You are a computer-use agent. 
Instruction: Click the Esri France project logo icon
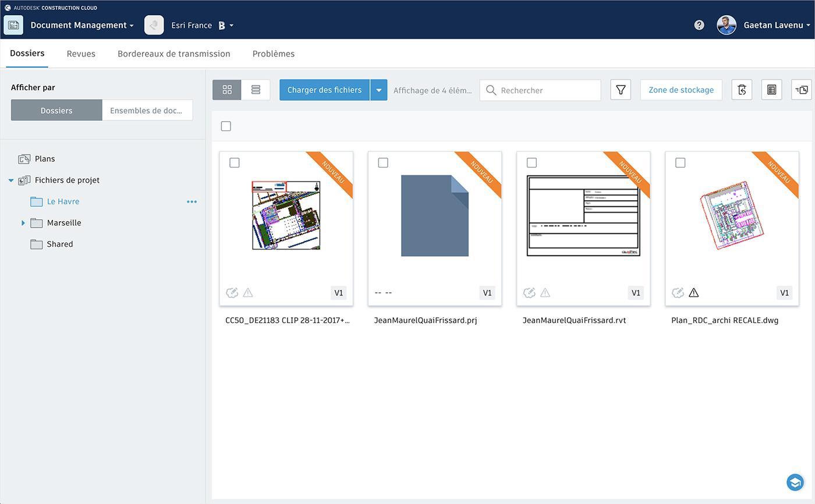pyautogui.click(x=154, y=25)
